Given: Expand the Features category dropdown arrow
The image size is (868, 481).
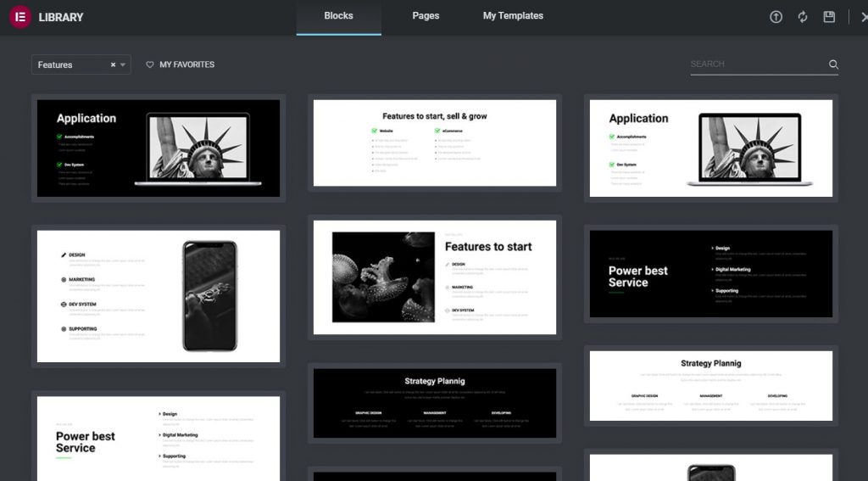Looking at the screenshot, I should [123, 64].
